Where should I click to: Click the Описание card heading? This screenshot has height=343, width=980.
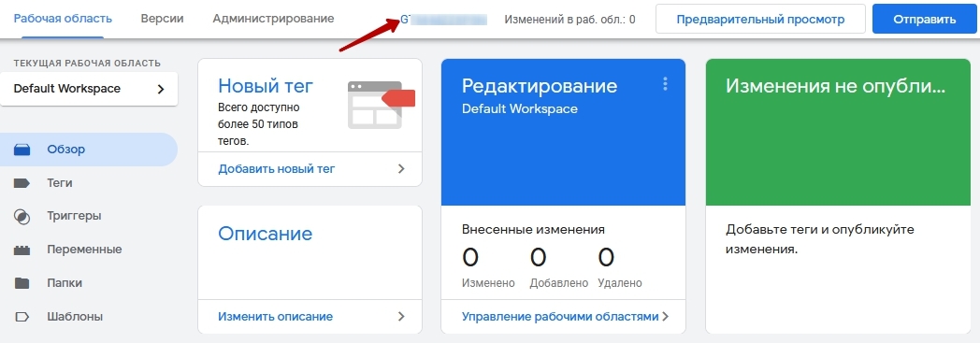click(265, 235)
